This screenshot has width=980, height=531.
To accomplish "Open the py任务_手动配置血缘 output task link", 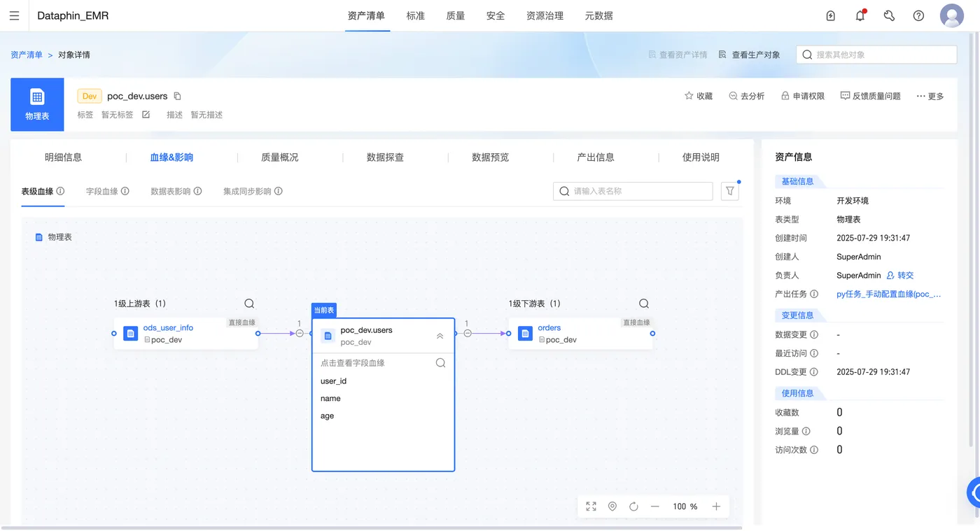I will [889, 295].
